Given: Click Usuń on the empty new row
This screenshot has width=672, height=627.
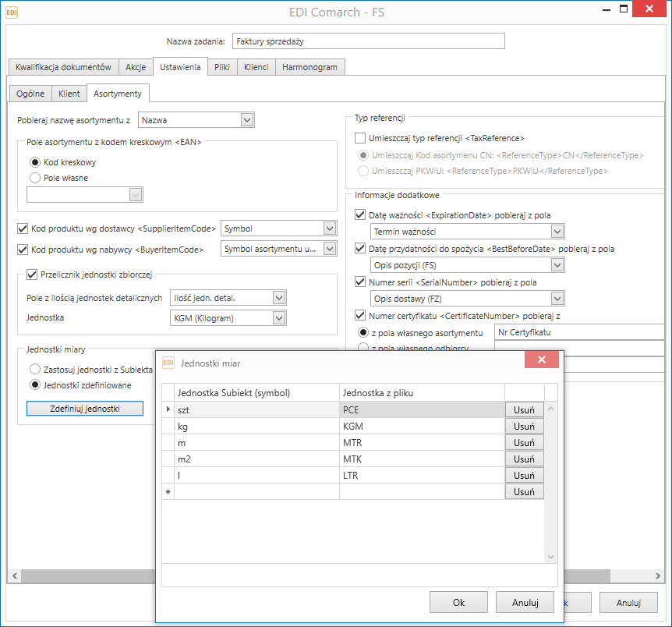Looking at the screenshot, I should pos(524,491).
